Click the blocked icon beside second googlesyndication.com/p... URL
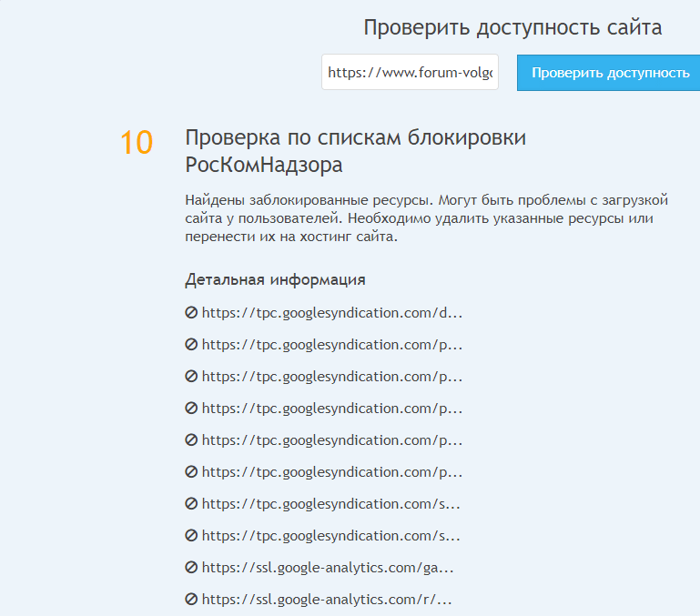Image resolution: width=700 pixels, height=616 pixels. point(191,377)
